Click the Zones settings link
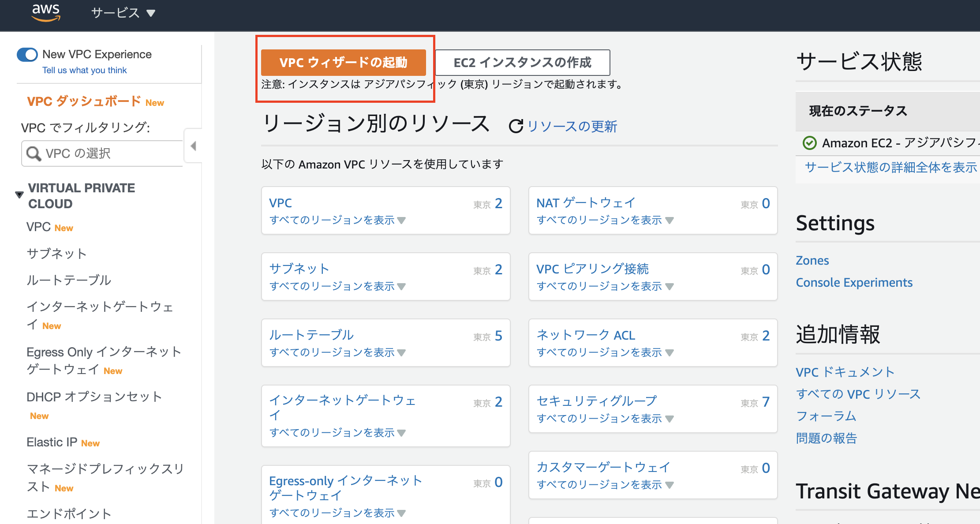 click(812, 260)
